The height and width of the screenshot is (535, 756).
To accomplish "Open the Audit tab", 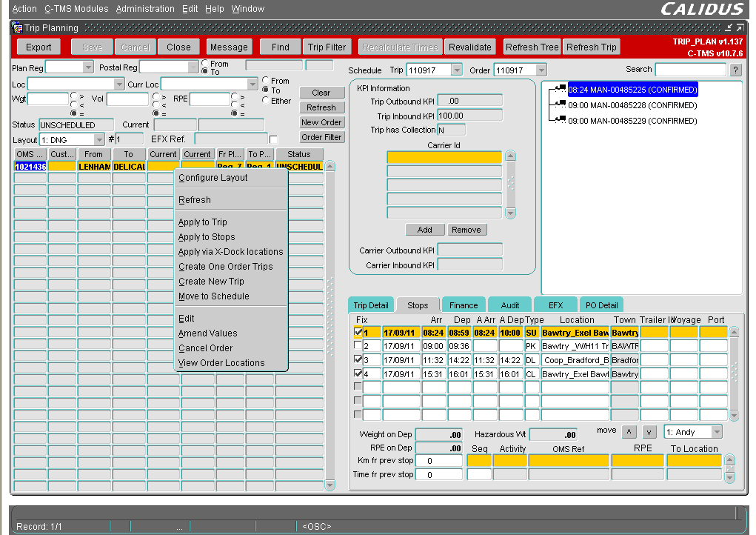I will (x=509, y=305).
